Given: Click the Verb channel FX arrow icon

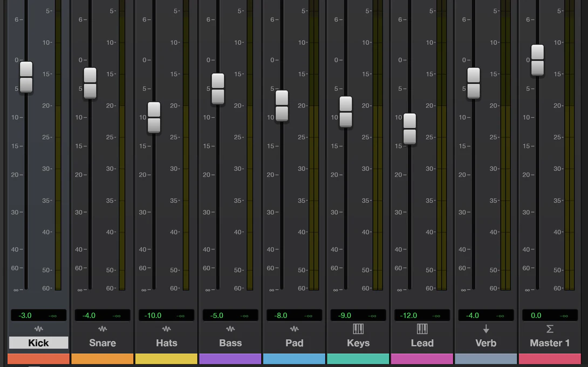Looking at the screenshot, I should click(x=486, y=329).
